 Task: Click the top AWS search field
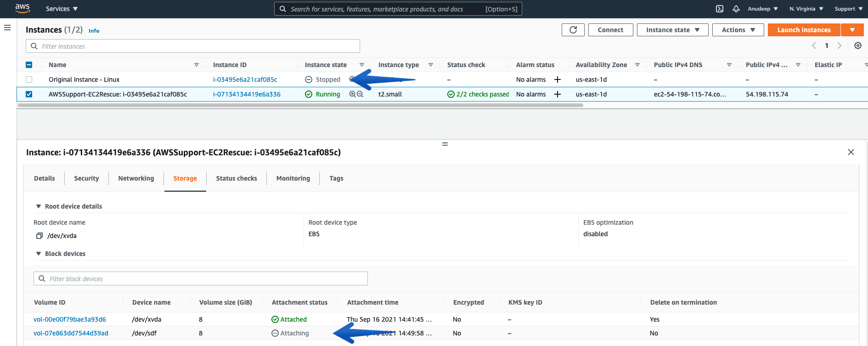[398, 9]
